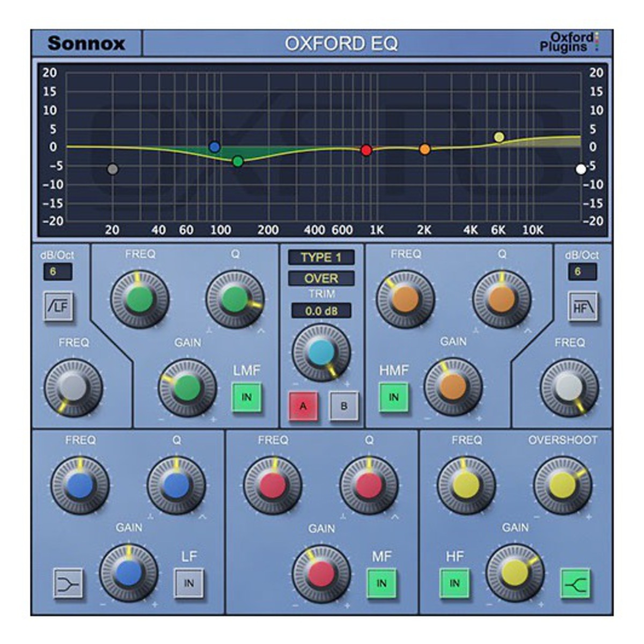This screenshot has height=644, width=644.
Task: Click the white high-cut filter FREQ knob
Action: [569, 387]
